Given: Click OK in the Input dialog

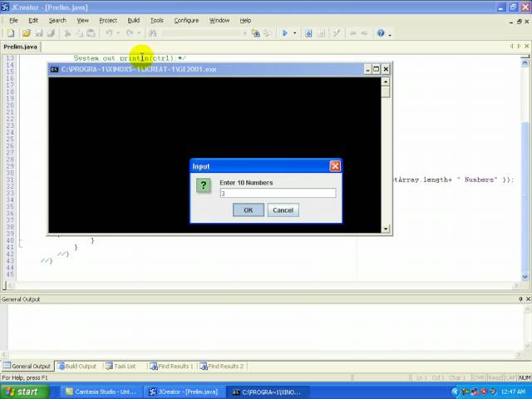Looking at the screenshot, I should 249,210.
